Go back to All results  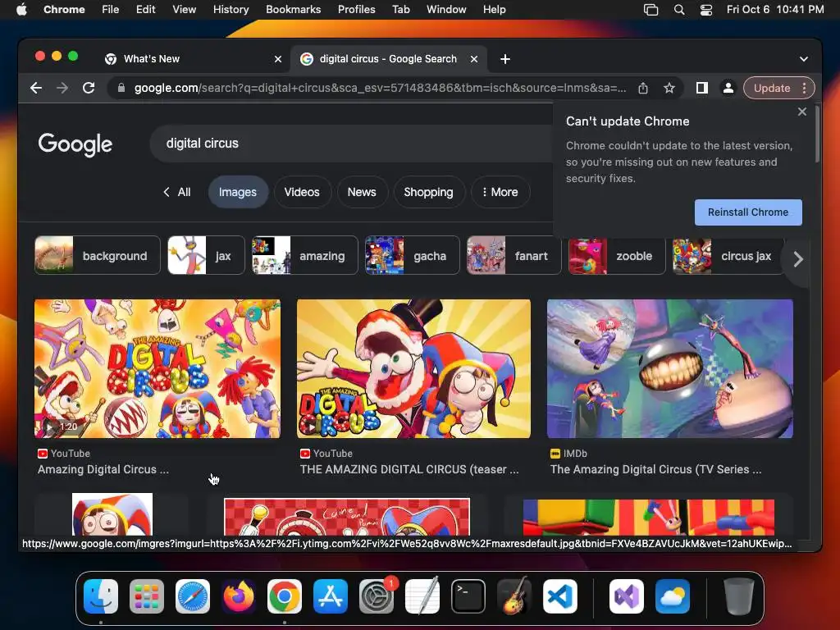coord(177,192)
